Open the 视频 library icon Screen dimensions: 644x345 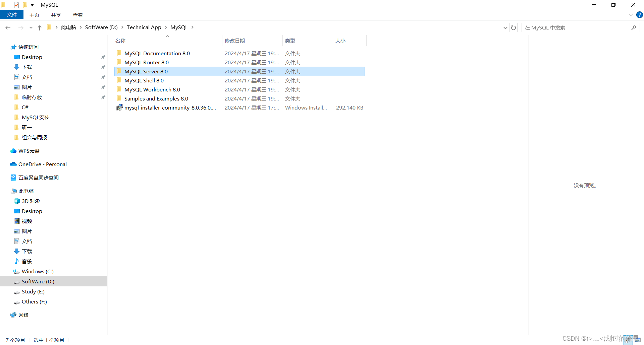coord(17,221)
